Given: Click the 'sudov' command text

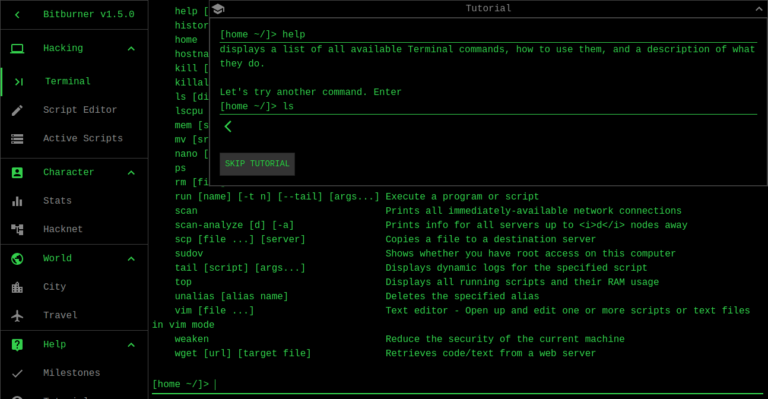Looking at the screenshot, I should coord(189,254).
